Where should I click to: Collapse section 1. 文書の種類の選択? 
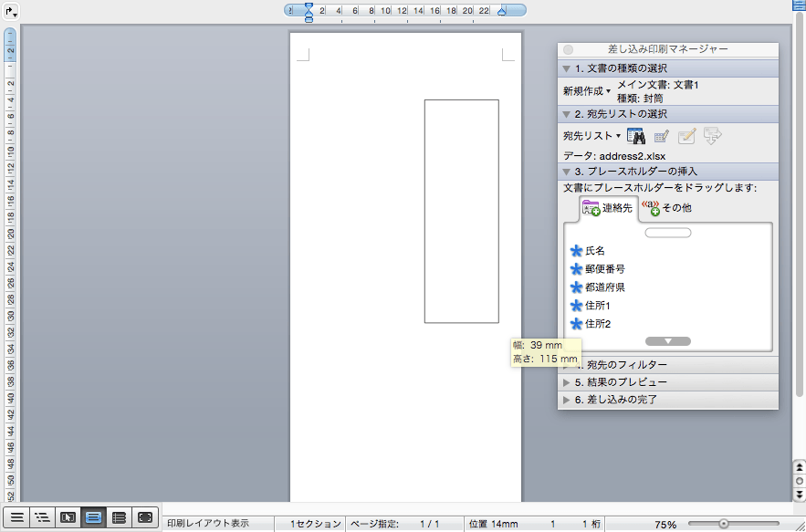coord(567,68)
